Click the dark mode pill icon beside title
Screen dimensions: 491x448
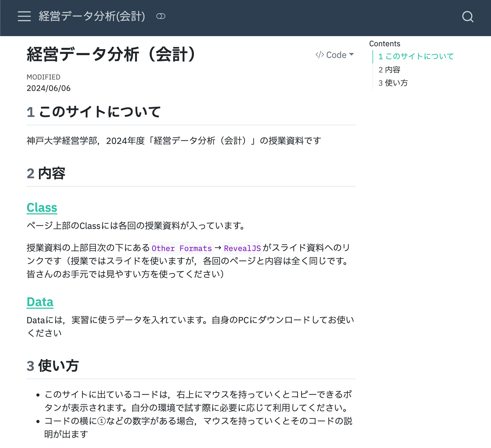pos(160,16)
